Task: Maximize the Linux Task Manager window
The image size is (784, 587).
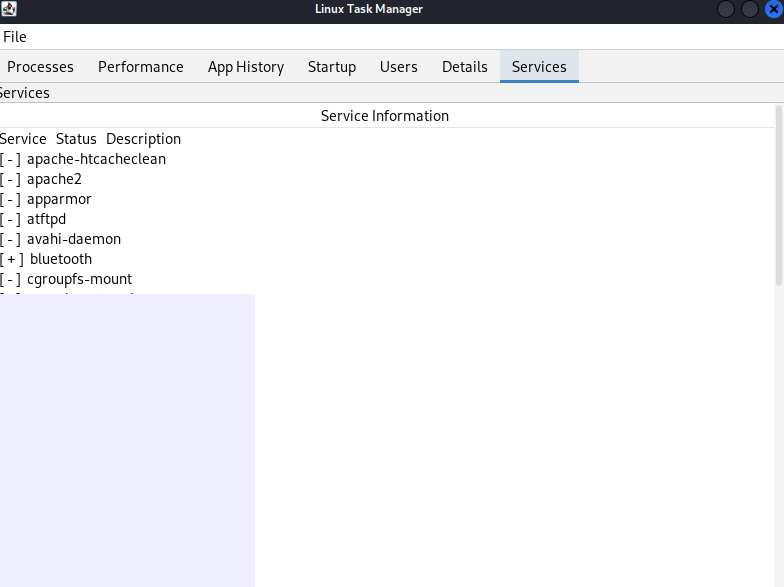Action: [x=749, y=9]
